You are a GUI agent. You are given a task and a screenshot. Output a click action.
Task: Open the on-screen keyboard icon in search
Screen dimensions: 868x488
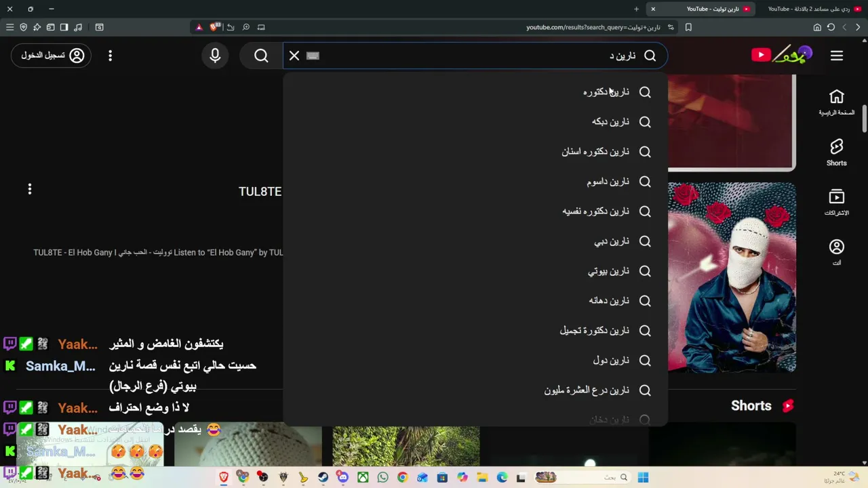pos(313,56)
